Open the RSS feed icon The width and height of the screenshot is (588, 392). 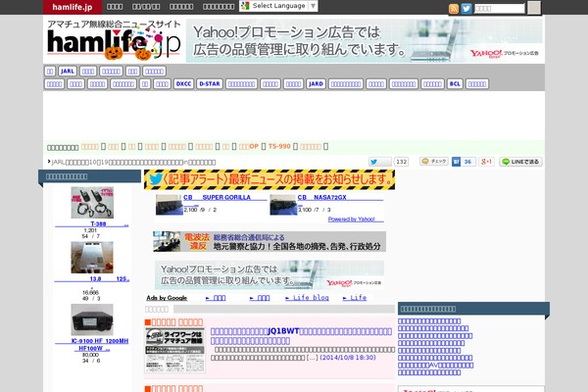(454, 9)
